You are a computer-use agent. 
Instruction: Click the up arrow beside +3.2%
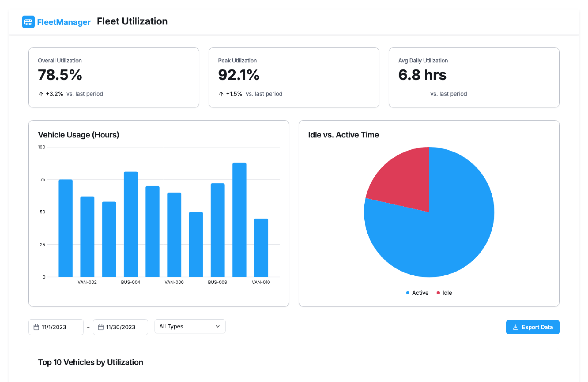pos(41,94)
